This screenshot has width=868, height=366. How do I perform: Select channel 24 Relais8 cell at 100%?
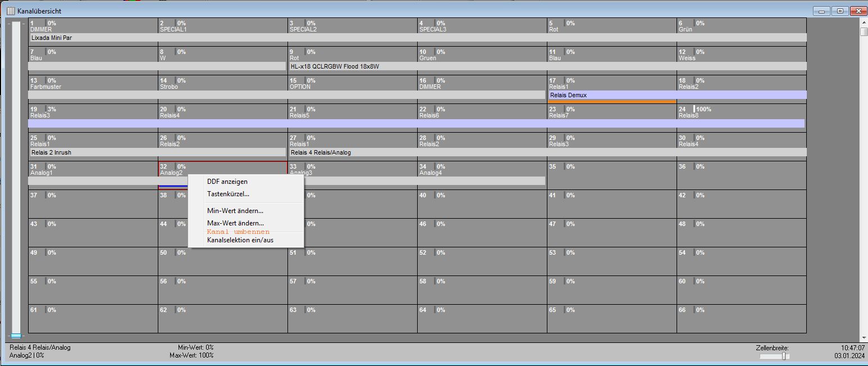pyautogui.click(x=741, y=111)
